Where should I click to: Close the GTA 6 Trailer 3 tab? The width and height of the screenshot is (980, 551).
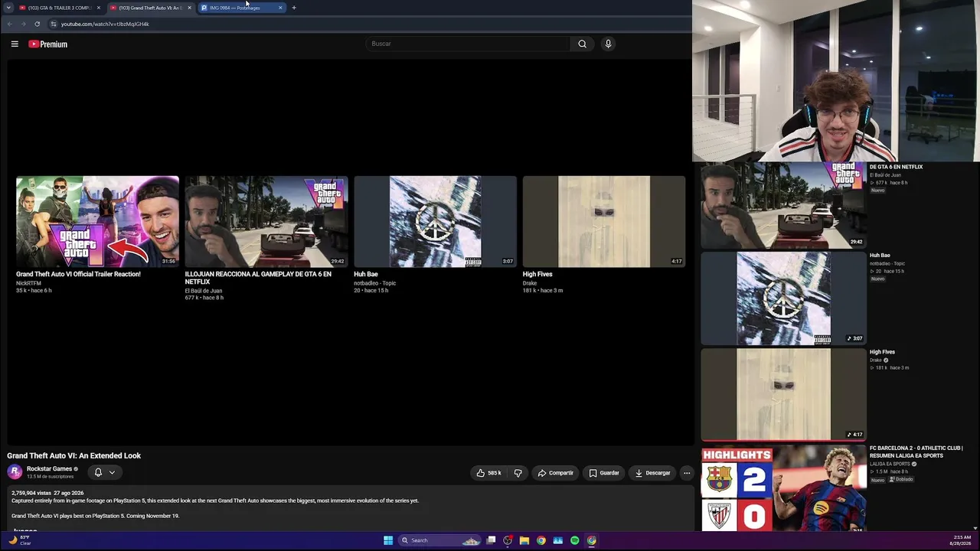[98, 8]
